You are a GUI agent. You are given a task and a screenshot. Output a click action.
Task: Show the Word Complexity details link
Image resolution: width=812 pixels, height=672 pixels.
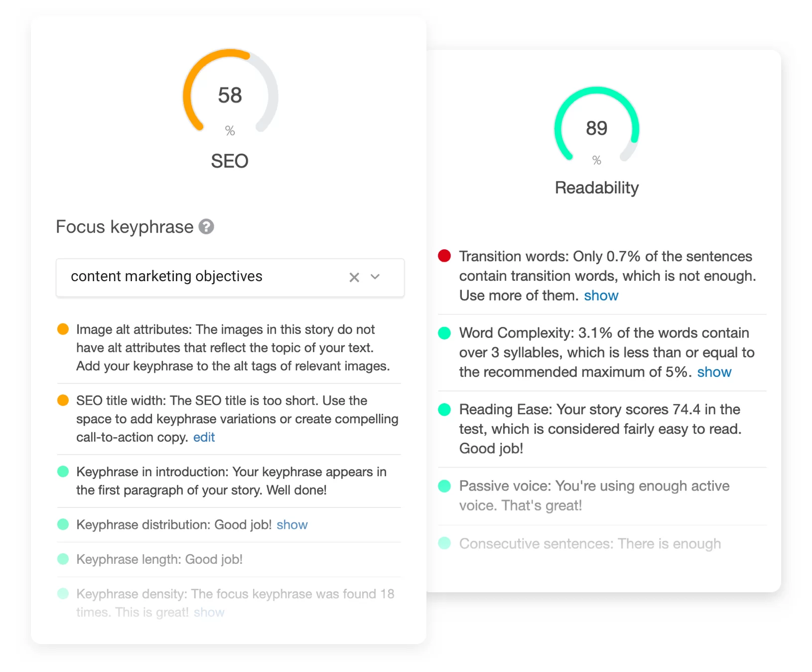(714, 372)
